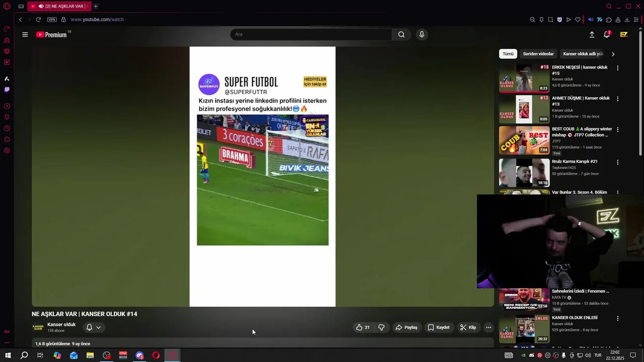Open extensions puzzle-piece icon
Image resolution: width=644 pixels, height=362 pixels.
click(x=609, y=20)
